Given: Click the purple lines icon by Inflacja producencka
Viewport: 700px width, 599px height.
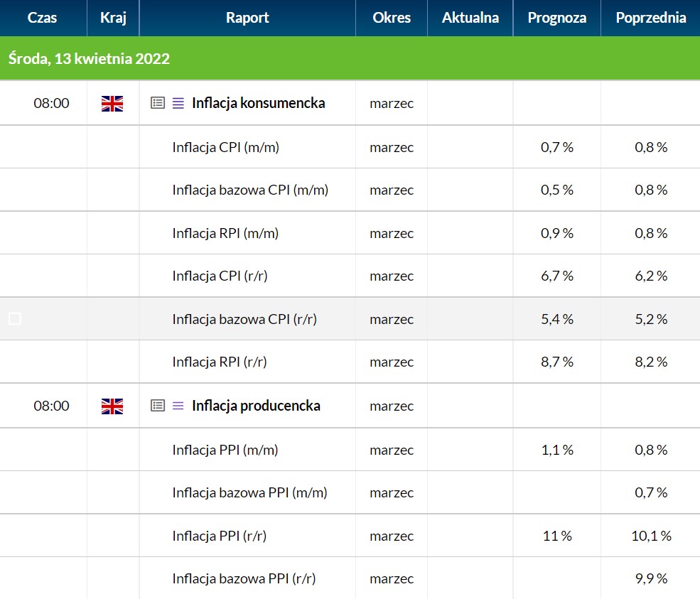Looking at the screenshot, I should 178,406.
